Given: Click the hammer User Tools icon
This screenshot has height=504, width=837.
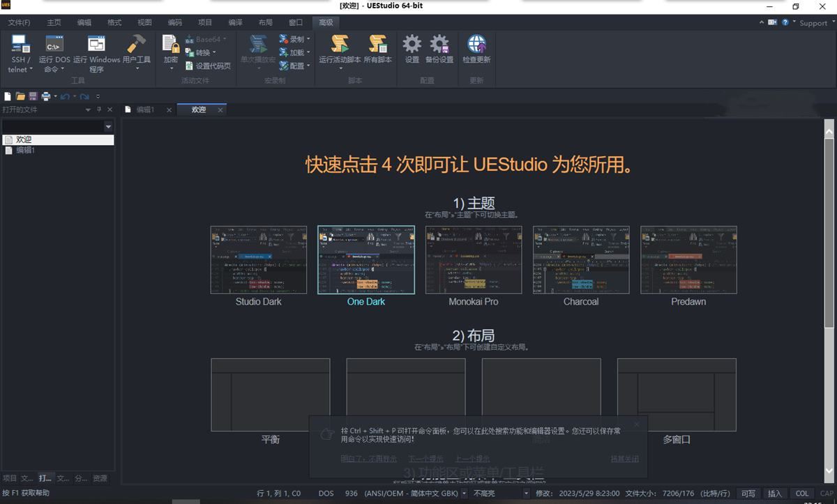Looking at the screenshot, I should point(136,46).
